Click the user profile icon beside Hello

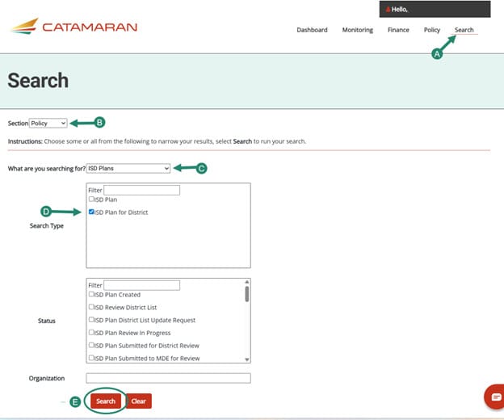(x=388, y=10)
